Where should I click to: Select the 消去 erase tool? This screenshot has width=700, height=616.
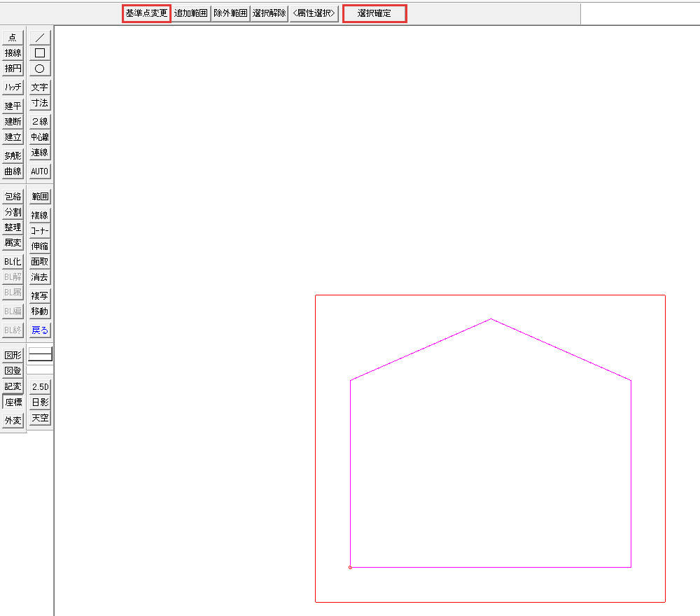point(40,277)
